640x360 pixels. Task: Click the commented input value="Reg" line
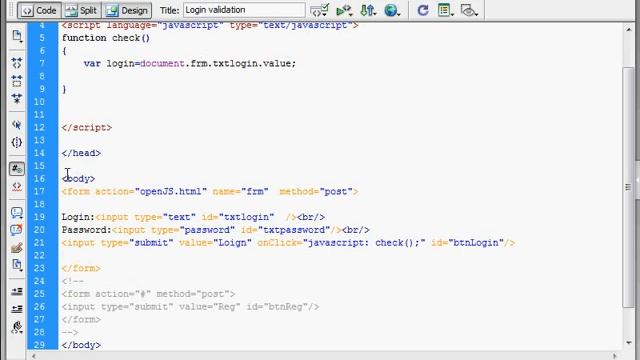coord(191,307)
